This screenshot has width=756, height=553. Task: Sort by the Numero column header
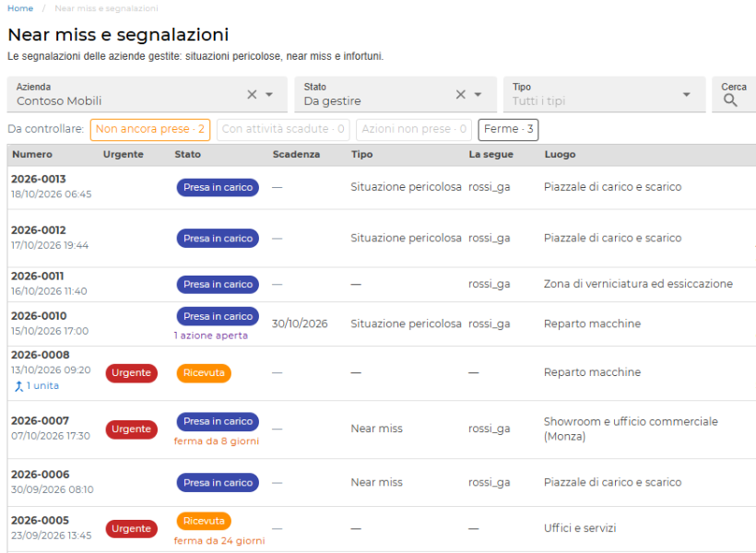(x=32, y=154)
